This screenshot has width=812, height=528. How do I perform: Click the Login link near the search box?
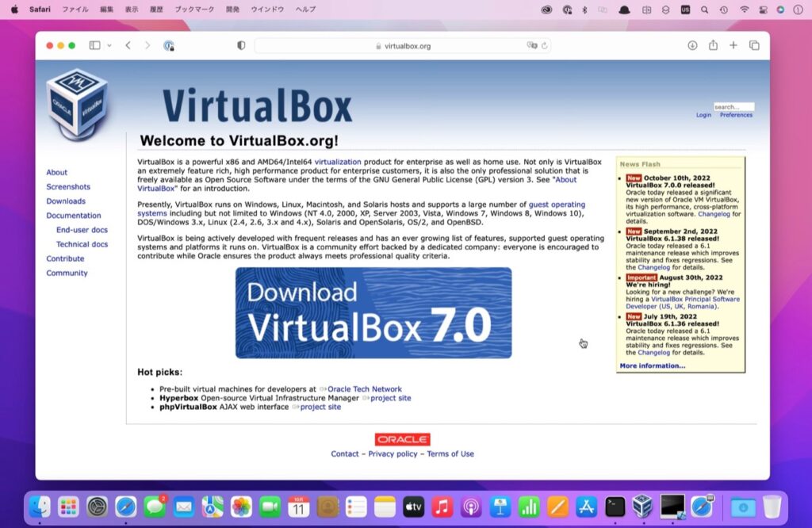click(703, 115)
